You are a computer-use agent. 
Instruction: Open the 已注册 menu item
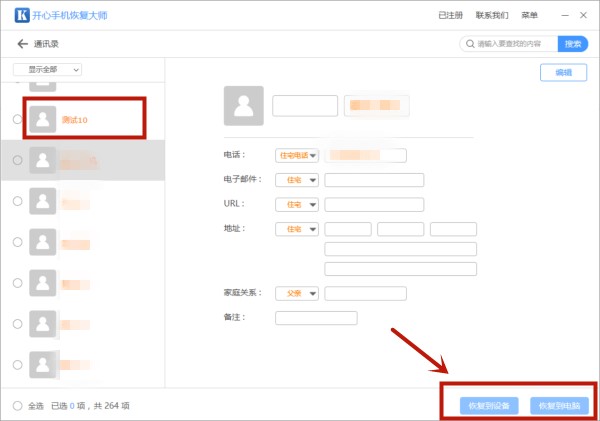click(450, 15)
